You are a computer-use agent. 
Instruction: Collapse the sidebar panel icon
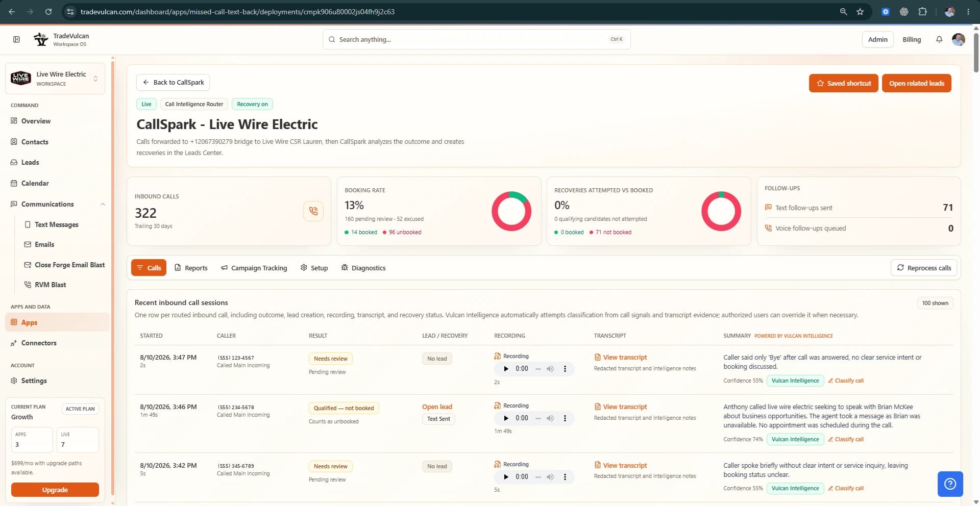coord(16,39)
